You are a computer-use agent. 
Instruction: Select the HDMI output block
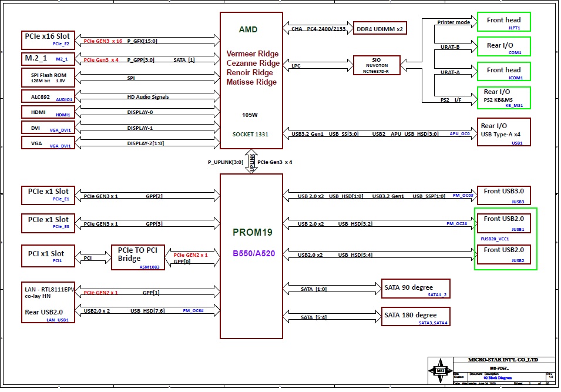tap(48, 112)
